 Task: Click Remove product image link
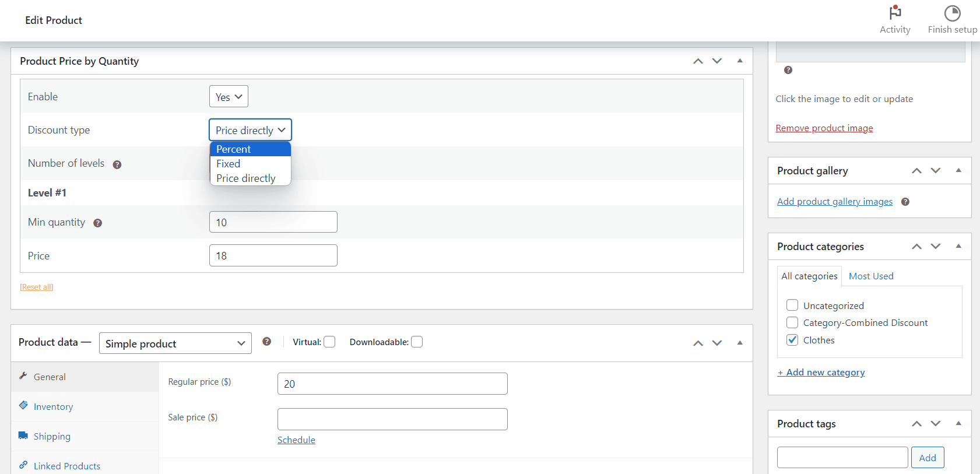[824, 128]
